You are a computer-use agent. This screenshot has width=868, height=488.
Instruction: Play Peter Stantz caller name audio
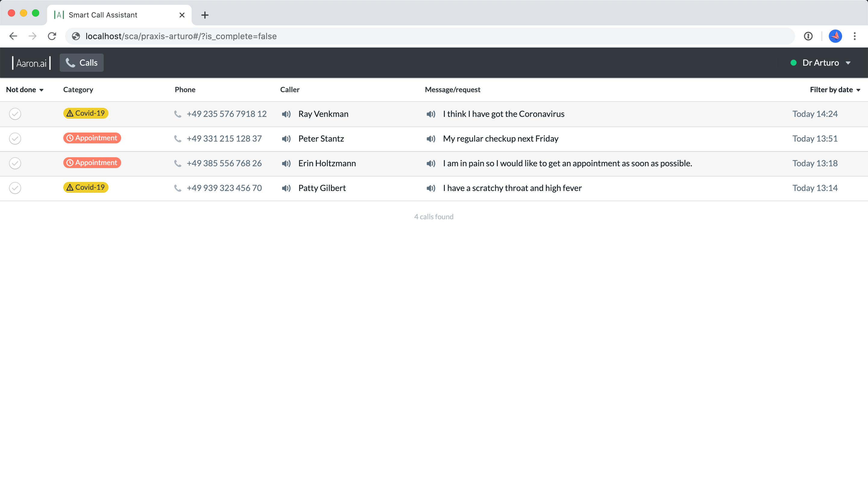(x=286, y=139)
